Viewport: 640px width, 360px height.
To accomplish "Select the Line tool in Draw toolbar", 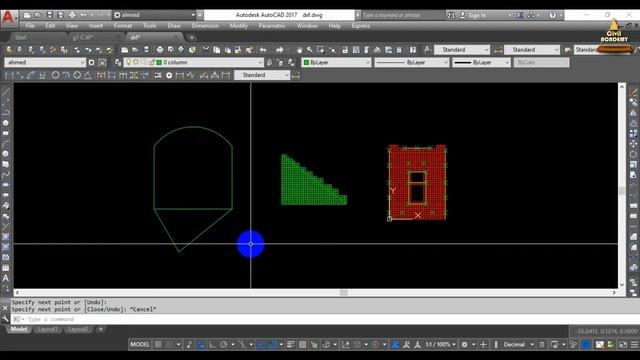I will pos(6,92).
